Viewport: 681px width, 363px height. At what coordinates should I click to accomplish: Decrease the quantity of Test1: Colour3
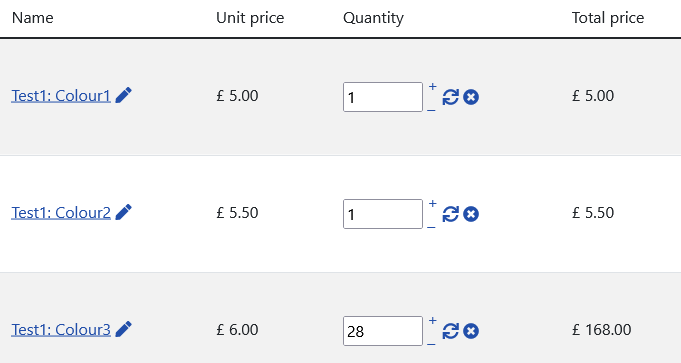[x=431, y=344]
